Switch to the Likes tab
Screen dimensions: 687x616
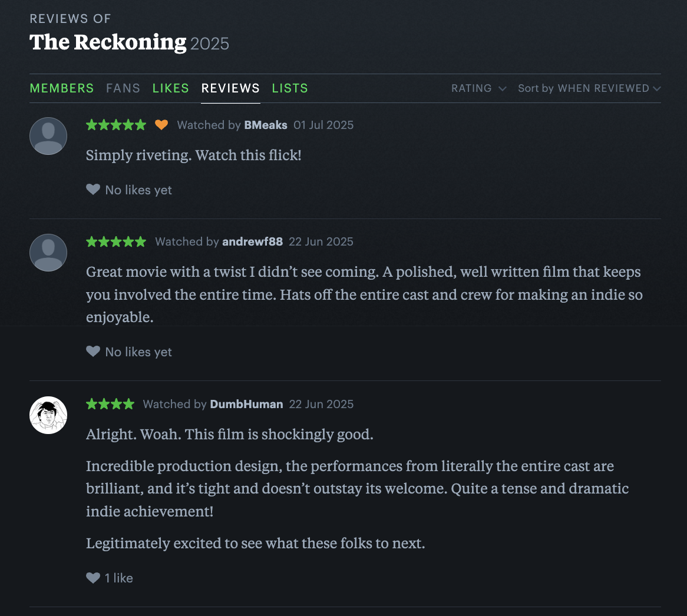coord(171,88)
